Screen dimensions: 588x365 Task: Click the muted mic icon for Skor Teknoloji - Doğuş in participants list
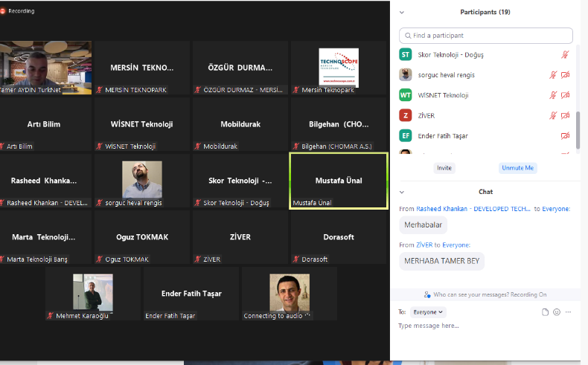point(565,55)
